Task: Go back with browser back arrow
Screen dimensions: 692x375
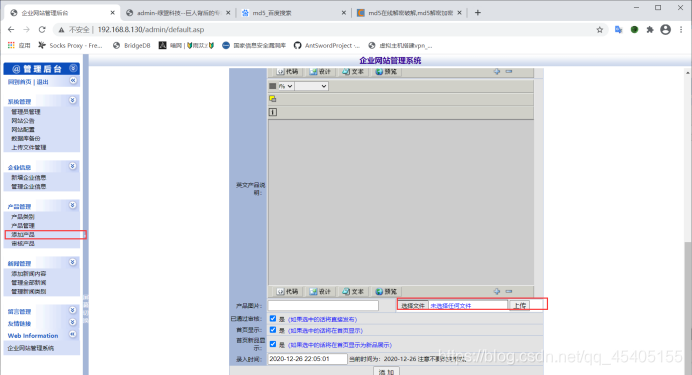Action: (x=11, y=30)
